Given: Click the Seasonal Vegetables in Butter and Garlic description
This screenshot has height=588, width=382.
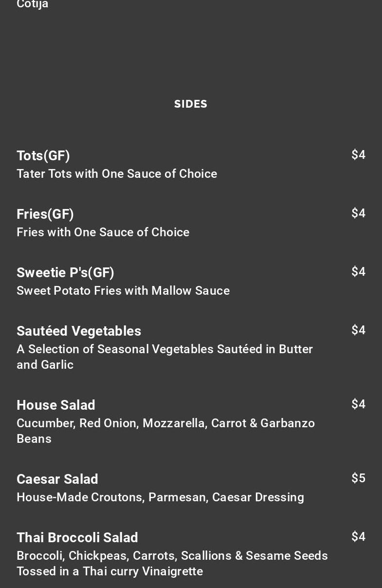Looking at the screenshot, I should [164, 357].
